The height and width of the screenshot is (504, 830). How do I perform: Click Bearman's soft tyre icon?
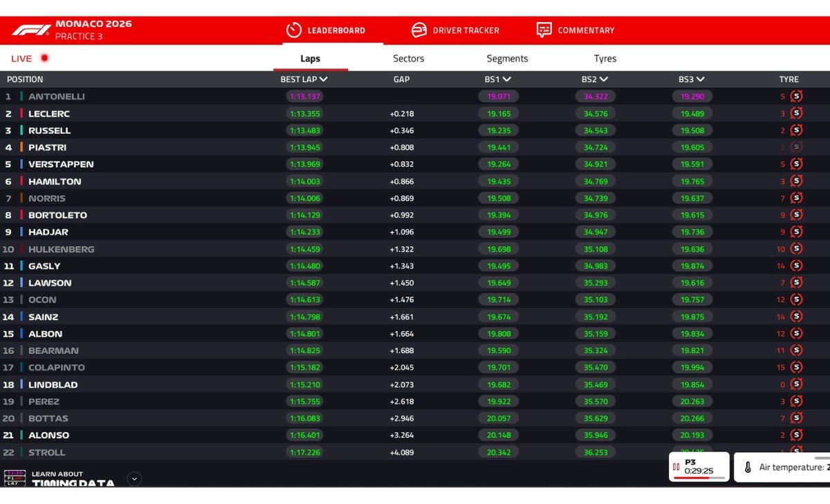tap(796, 351)
